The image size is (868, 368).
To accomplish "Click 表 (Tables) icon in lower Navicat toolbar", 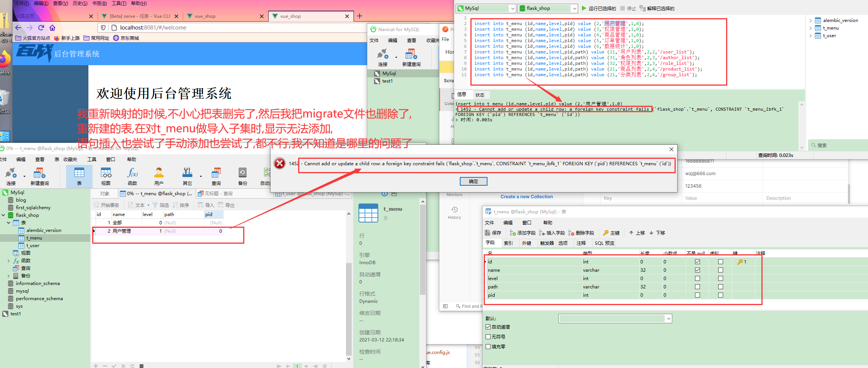I will (x=79, y=176).
